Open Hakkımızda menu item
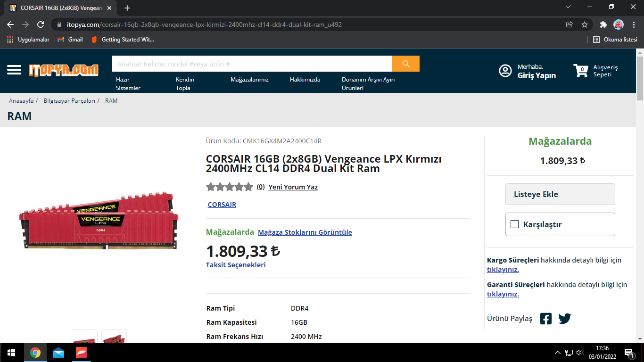The height and width of the screenshot is (362, 644). click(x=305, y=80)
